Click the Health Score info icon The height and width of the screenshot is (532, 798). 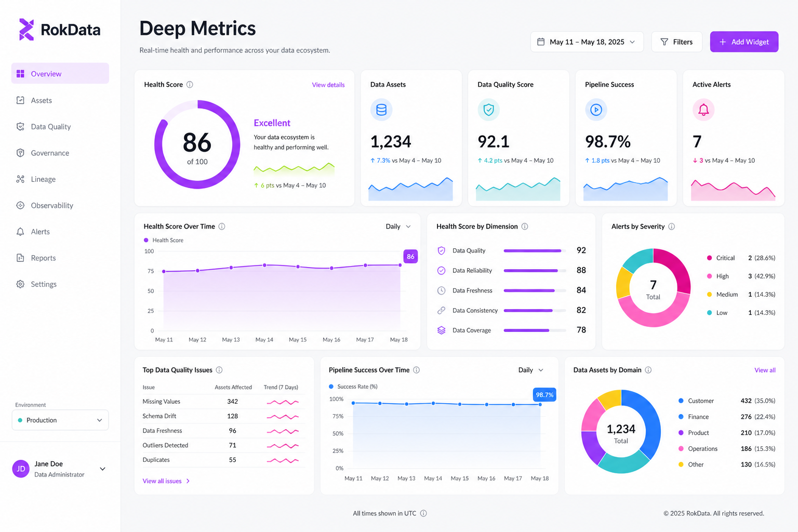click(x=190, y=85)
